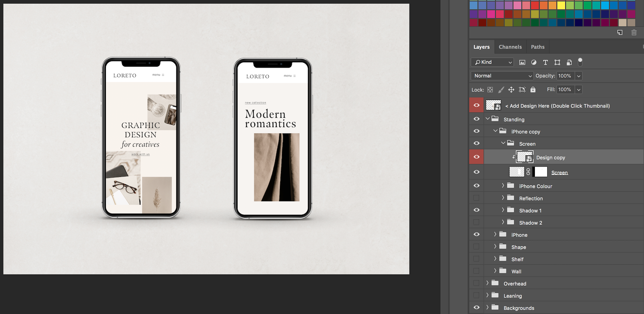Open the blend mode Normal dropdown

click(502, 76)
